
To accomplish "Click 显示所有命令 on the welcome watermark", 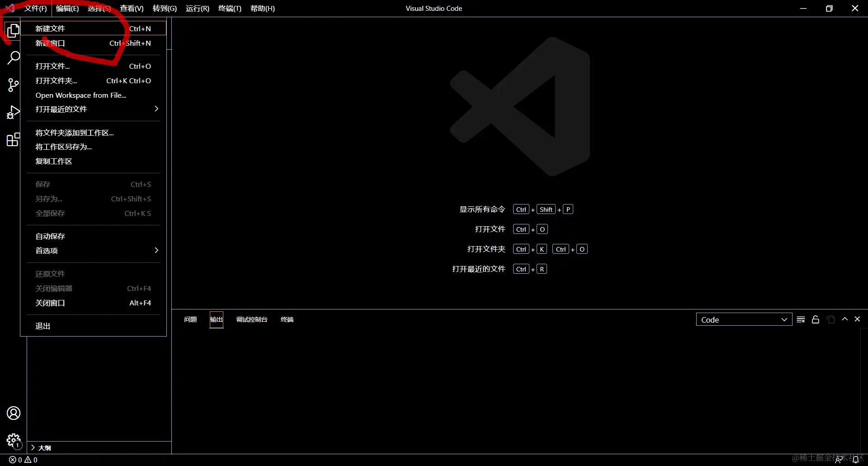I will (482, 209).
